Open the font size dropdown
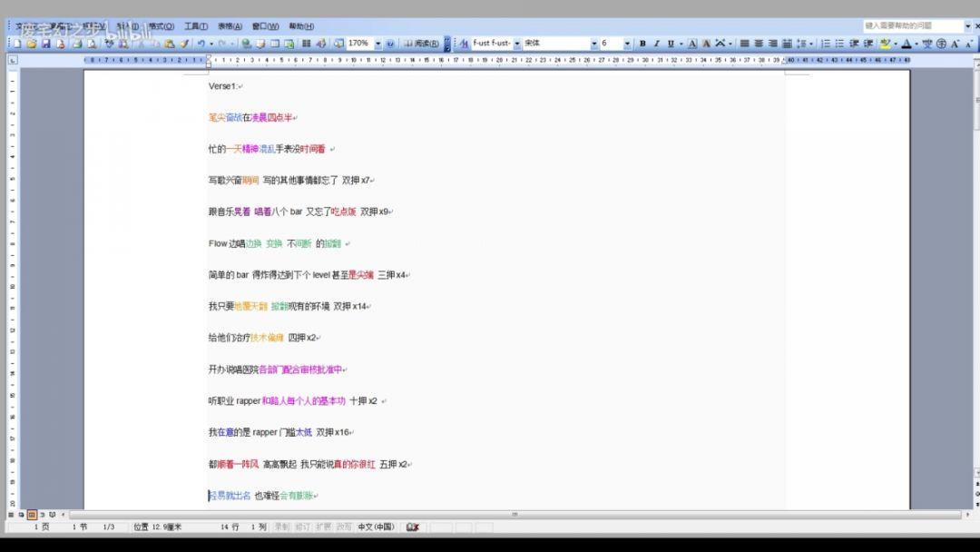980x552 pixels. 630,44
